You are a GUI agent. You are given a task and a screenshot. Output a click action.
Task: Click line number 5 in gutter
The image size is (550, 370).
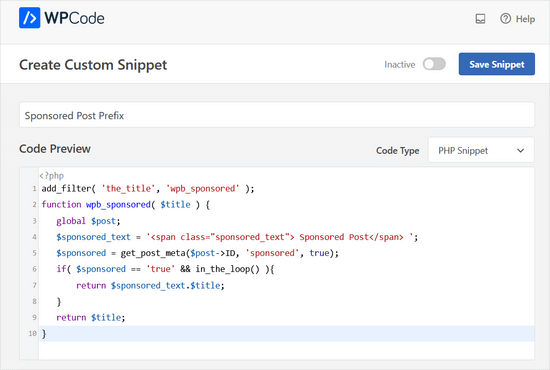[x=34, y=253]
